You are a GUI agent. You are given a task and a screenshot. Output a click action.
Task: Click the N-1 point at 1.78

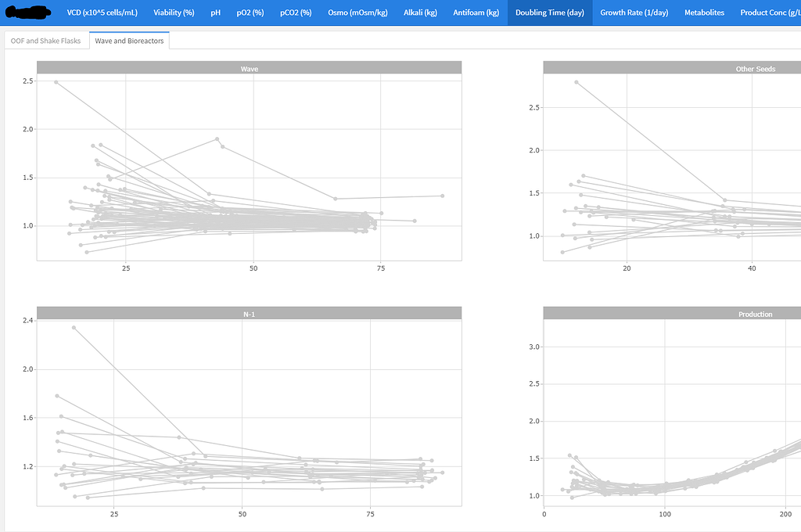click(x=57, y=396)
